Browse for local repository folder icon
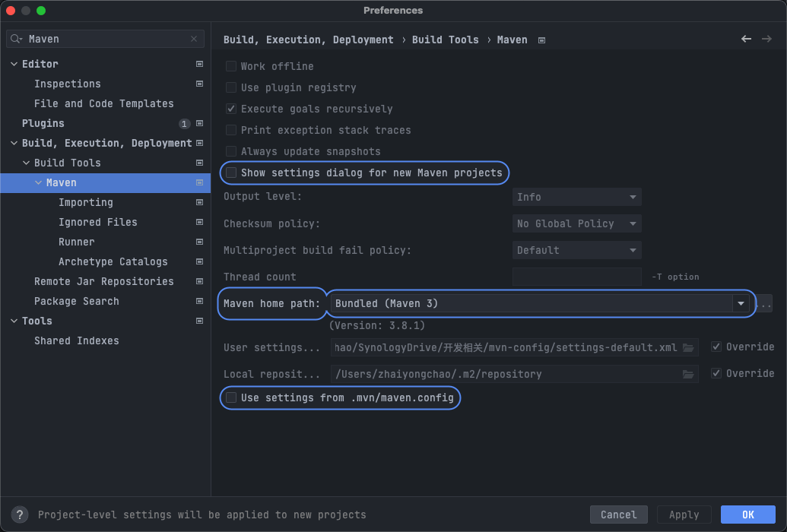The height and width of the screenshot is (532, 787). (x=688, y=374)
